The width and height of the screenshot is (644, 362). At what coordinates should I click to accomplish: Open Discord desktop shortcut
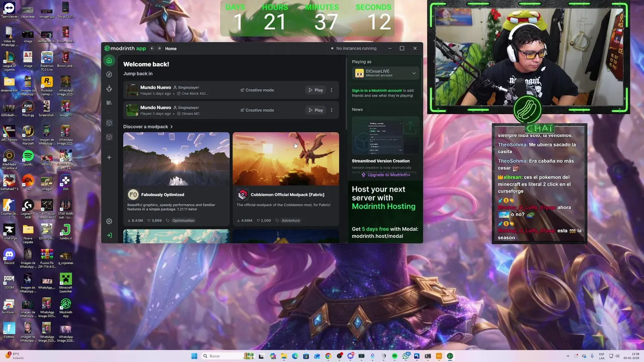pyautogui.click(x=9, y=256)
